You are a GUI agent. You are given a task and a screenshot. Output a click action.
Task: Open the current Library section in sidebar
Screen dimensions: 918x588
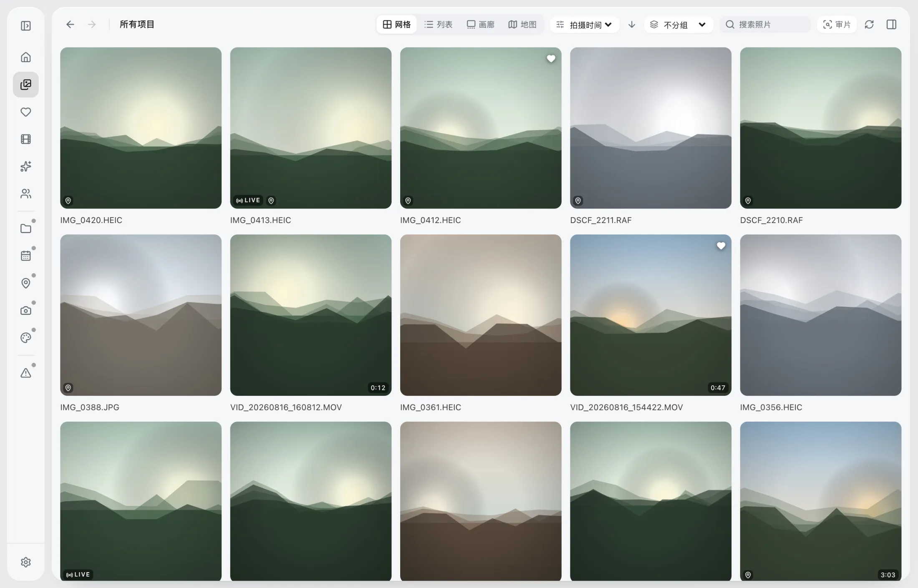26,85
